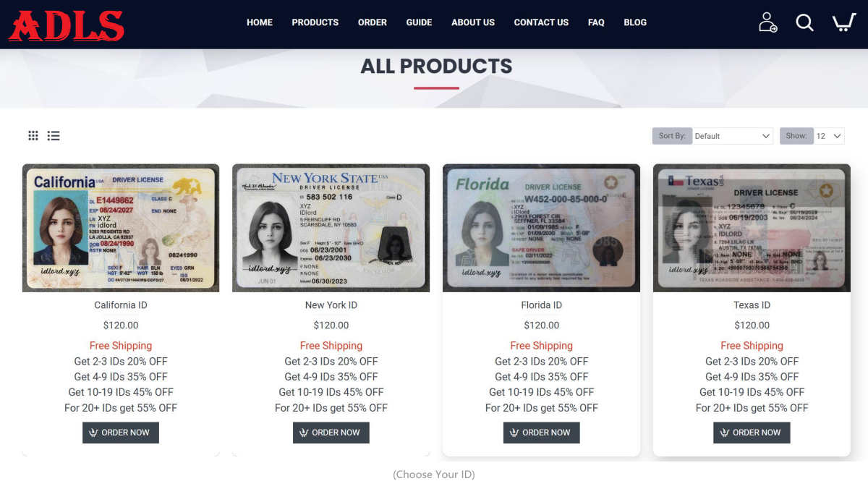
Task: Switch to grid view layout
Action: point(33,135)
